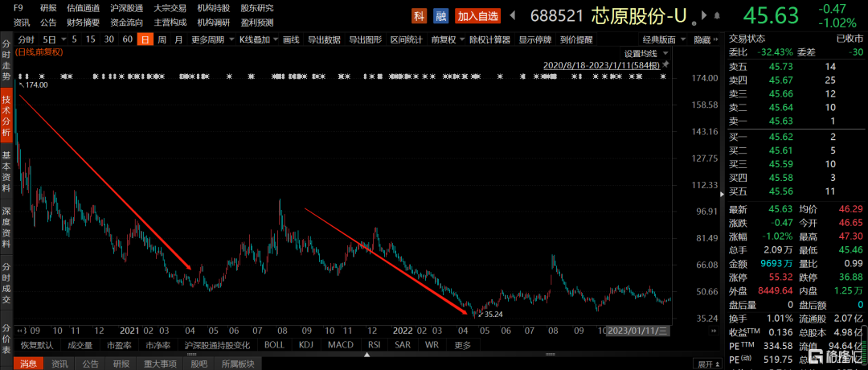This screenshot has width=868, height=370.
Task: Select the RSI indicator tab
Action: [x=374, y=345]
